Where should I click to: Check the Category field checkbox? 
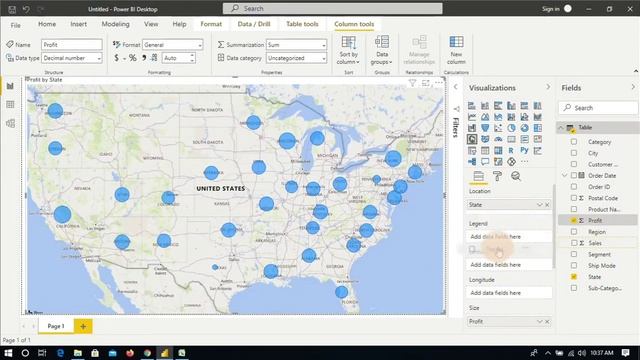[574, 142]
